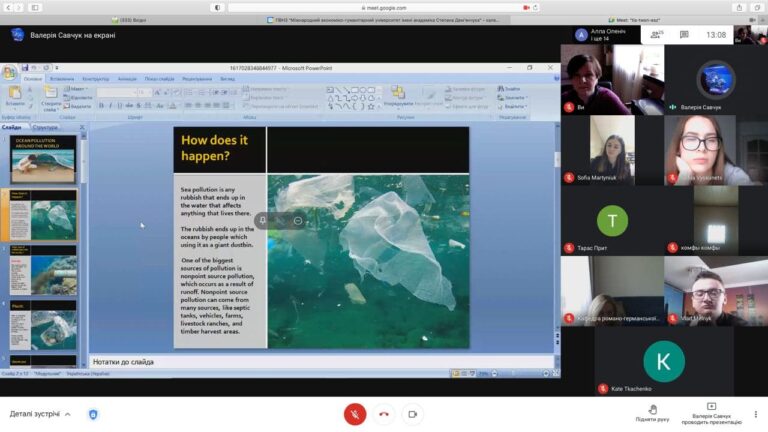768x432 pixels.
Task: Redo the action in quick access toolbar
Action: coord(46,68)
